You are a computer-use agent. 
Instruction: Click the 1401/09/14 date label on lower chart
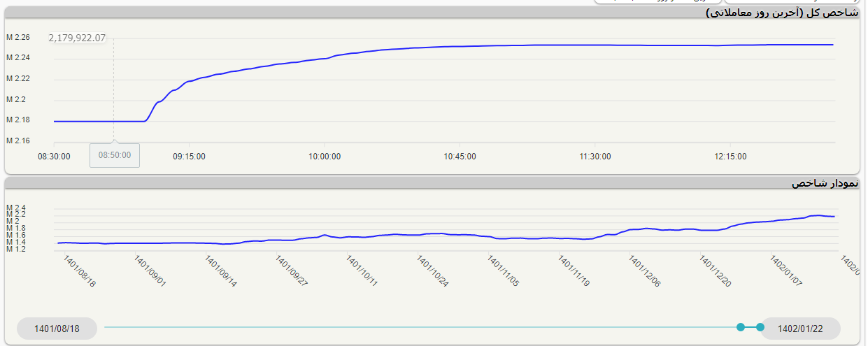tap(221, 271)
